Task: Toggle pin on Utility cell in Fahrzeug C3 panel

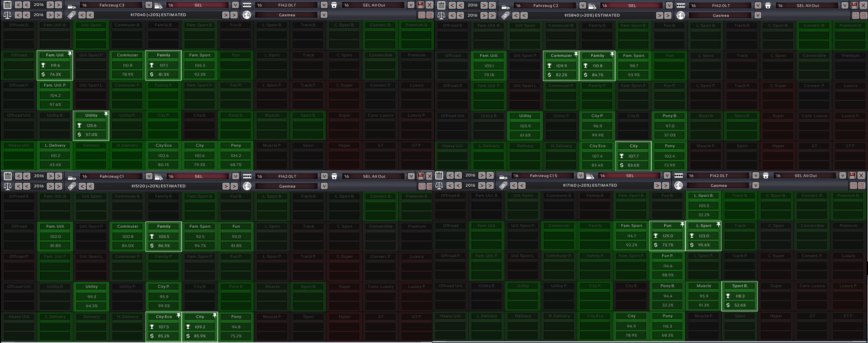Action: 106,114
